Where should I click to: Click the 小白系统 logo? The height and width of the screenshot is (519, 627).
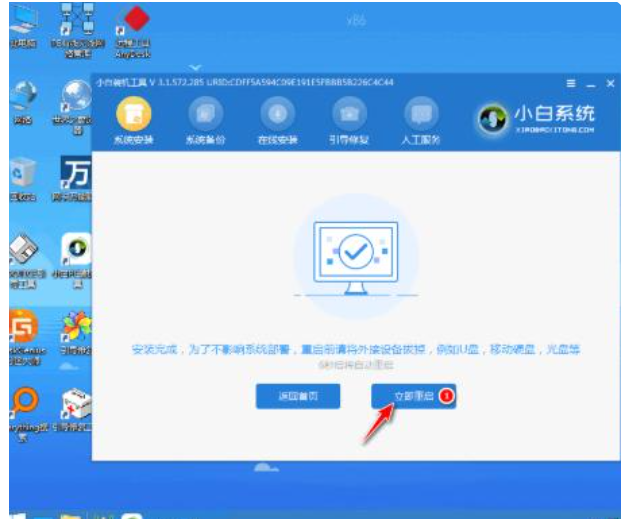536,118
